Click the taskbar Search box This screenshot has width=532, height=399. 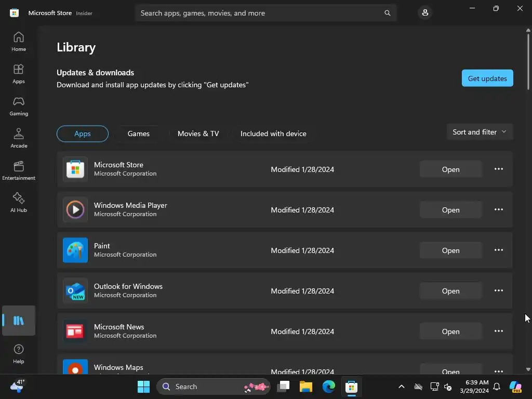214,387
